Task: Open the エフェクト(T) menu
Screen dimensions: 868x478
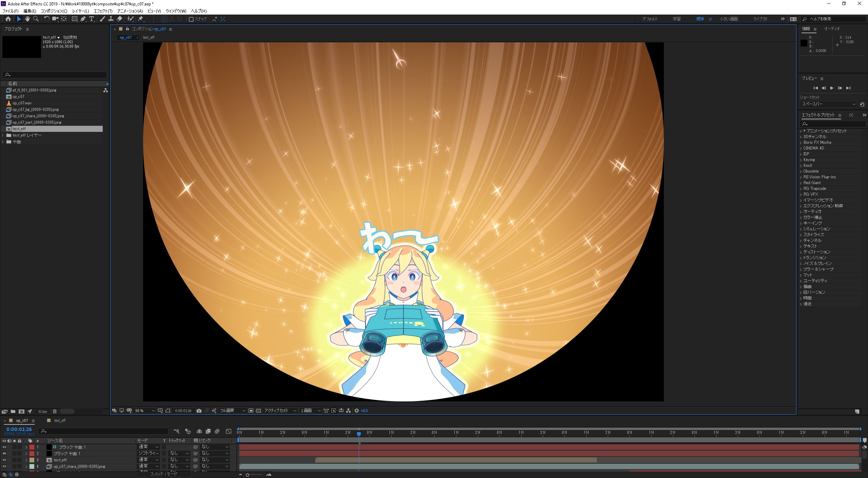Action: tap(103, 11)
